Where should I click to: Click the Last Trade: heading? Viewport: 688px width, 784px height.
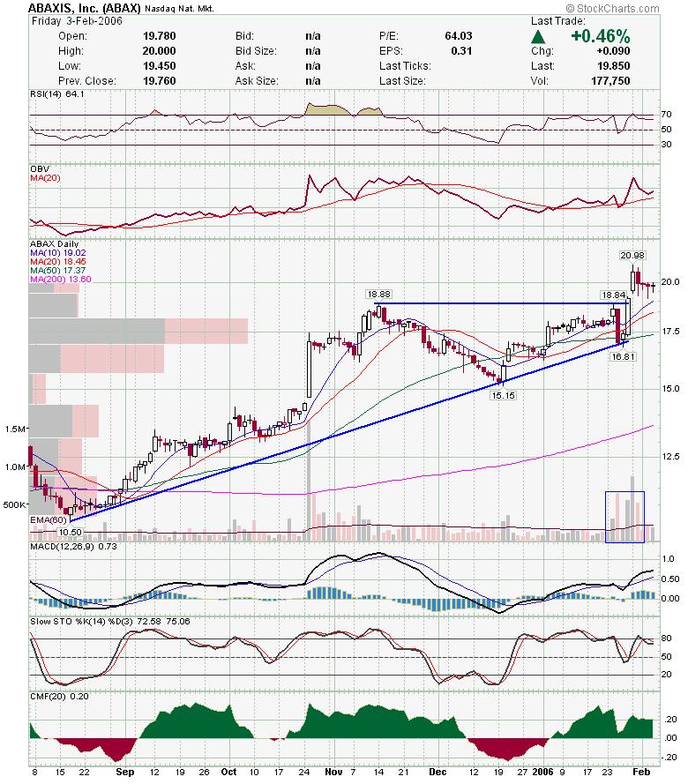558,21
